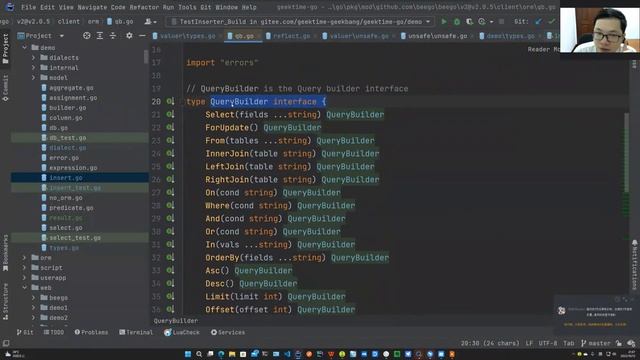The height and width of the screenshot is (360, 640).
Task: Switch to the valuer\unsafe.go editor tab
Action: tap(356, 36)
